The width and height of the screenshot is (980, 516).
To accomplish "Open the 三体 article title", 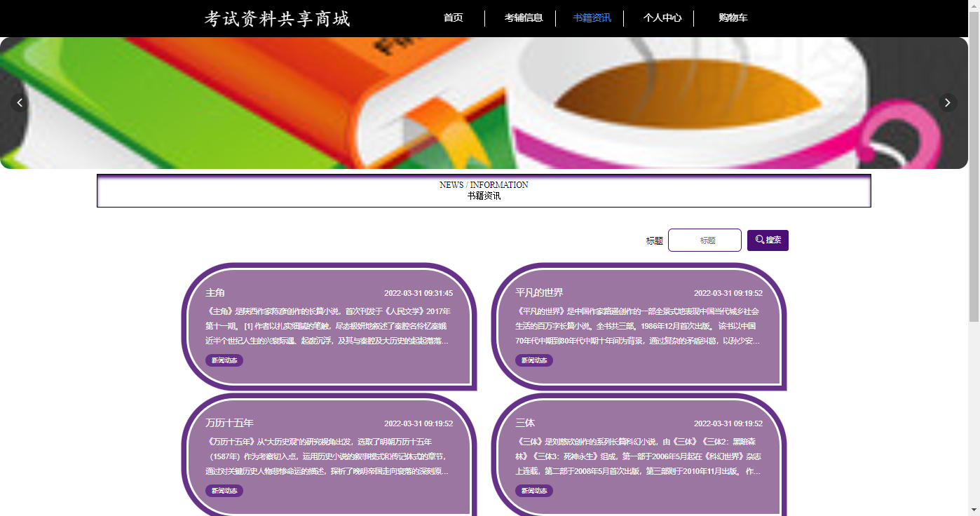I will click(525, 423).
